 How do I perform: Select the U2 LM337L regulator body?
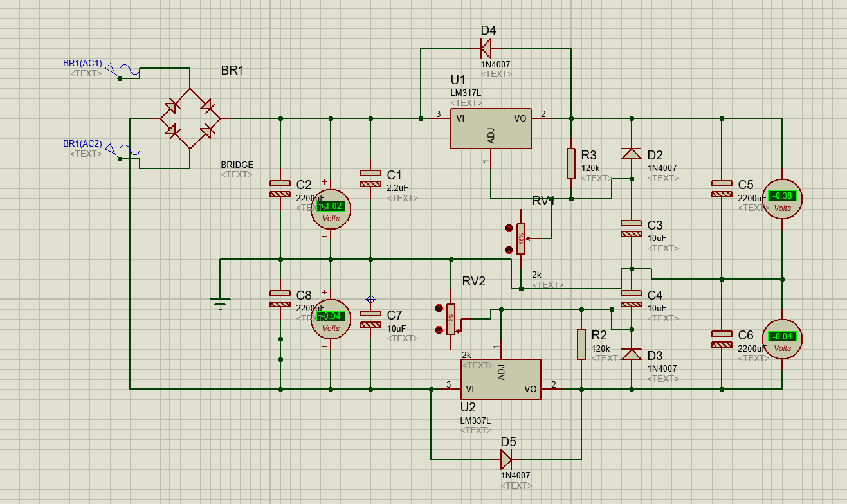(x=500, y=379)
